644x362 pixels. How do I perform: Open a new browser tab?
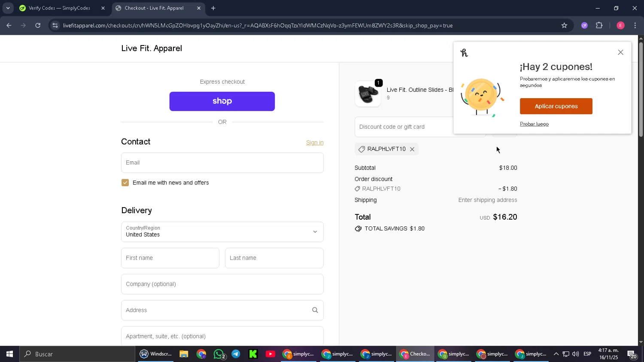click(213, 8)
